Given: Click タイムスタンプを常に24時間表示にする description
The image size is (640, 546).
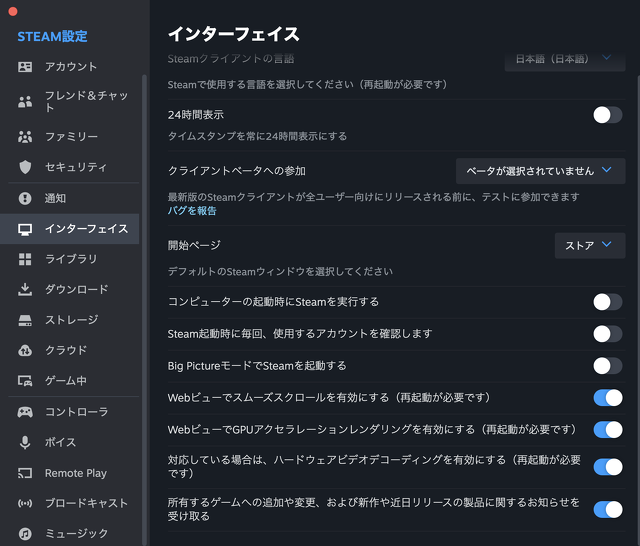Looking at the screenshot, I should 258,136.
